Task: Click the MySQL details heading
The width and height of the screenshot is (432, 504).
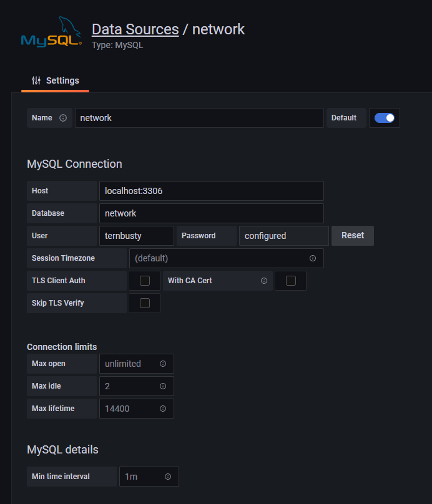Action: pyautogui.click(x=62, y=450)
